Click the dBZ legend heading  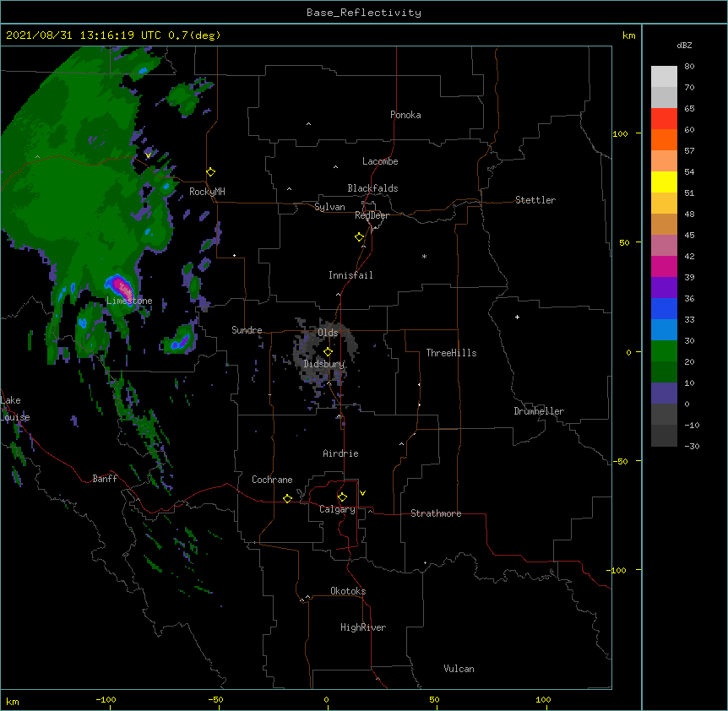[684, 45]
